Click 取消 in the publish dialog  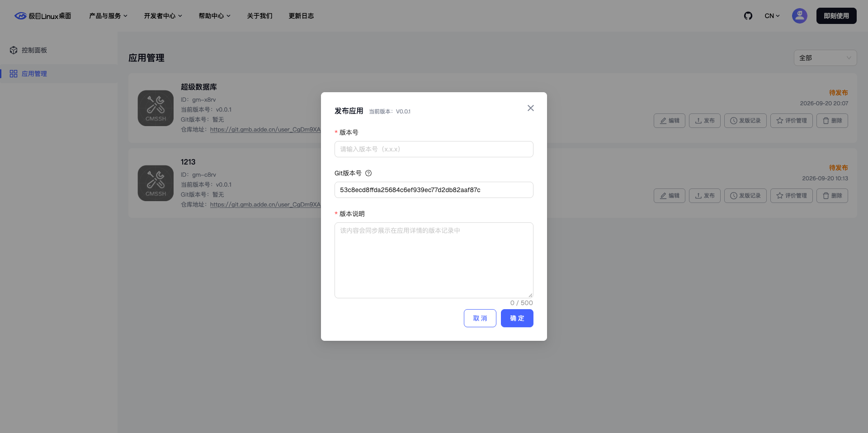(x=480, y=318)
